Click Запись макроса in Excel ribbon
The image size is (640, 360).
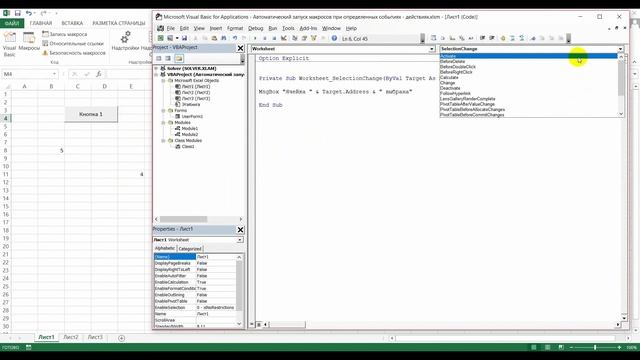click(64, 34)
